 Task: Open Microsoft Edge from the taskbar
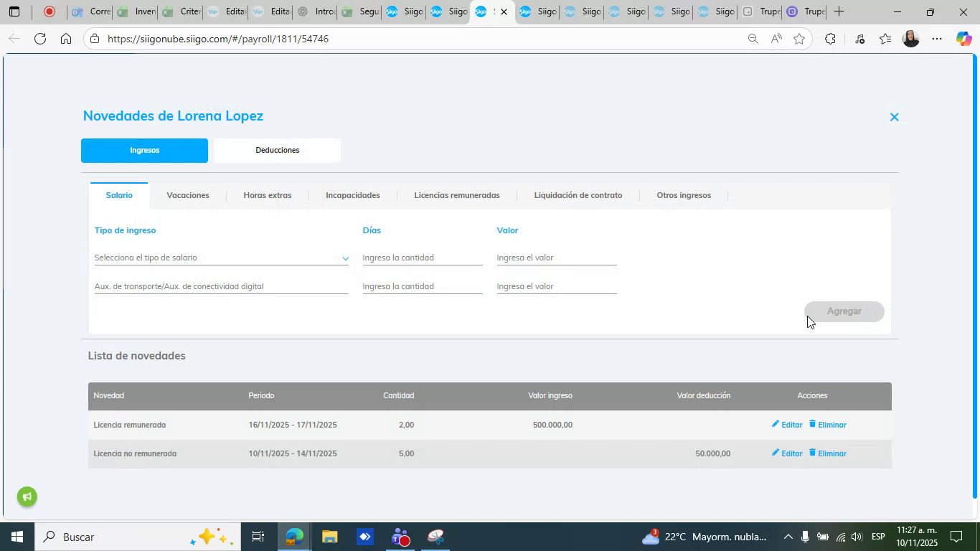[x=294, y=537]
